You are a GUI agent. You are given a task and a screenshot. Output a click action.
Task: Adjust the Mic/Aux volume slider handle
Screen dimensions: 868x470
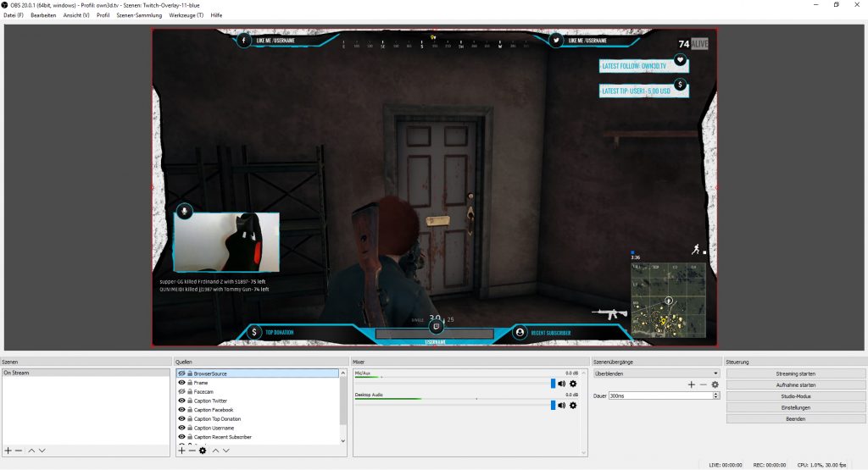point(553,384)
